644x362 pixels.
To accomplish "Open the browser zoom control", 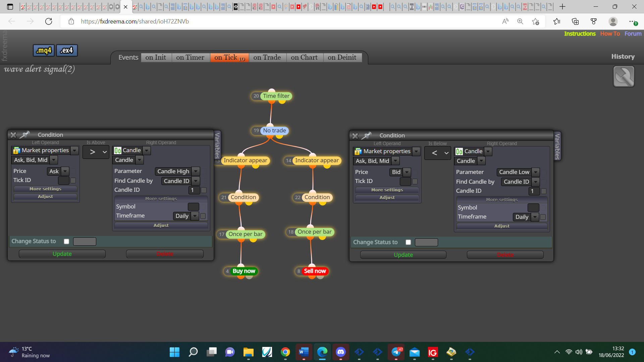I will point(520,21).
